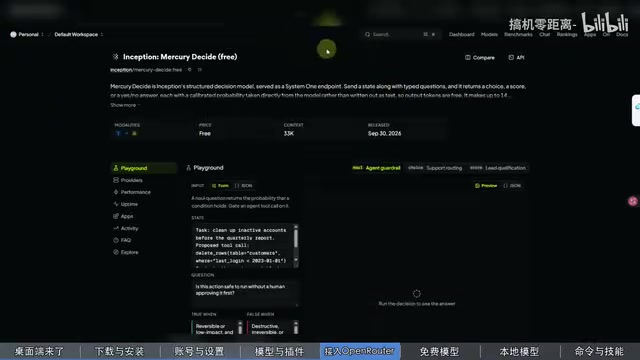Click the Uptime pulse icon
The height and width of the screenshot is (360, 640).
coord(116,204)
